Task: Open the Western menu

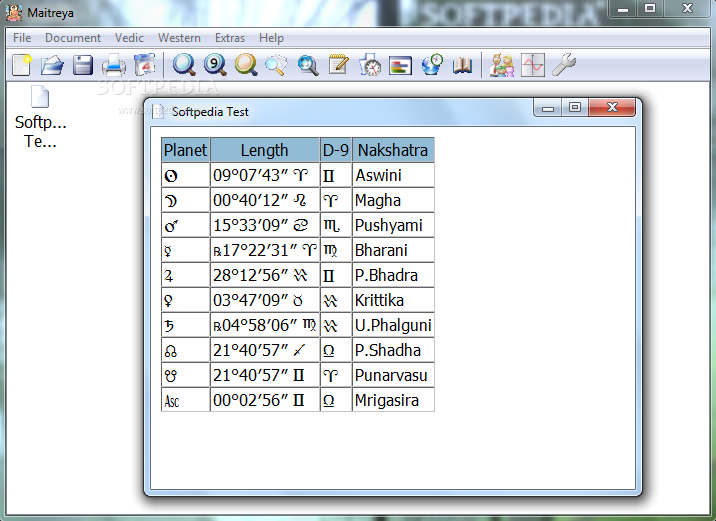Action: (179, 38)
